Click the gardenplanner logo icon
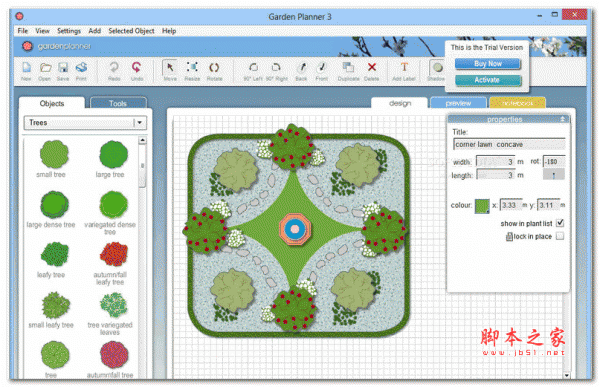 (27, 46)
